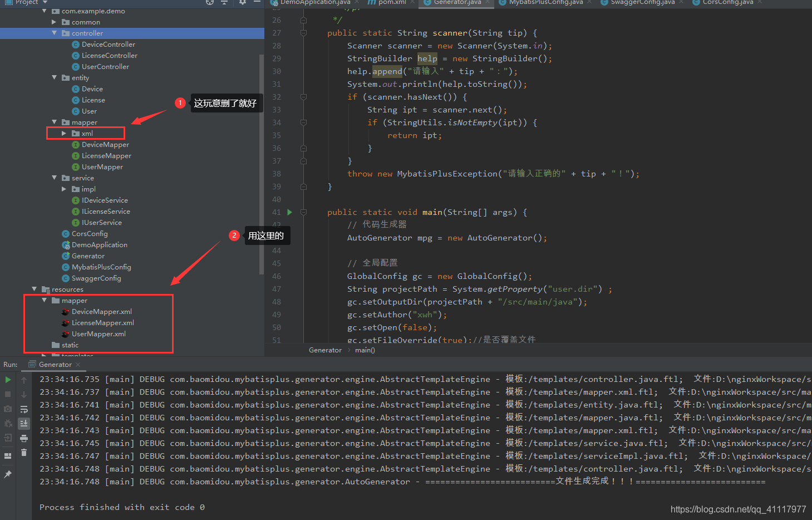This screenshot has width=812, height=520.
Task: Select UserMapper.xml under resources
Action: coord(99,334)
